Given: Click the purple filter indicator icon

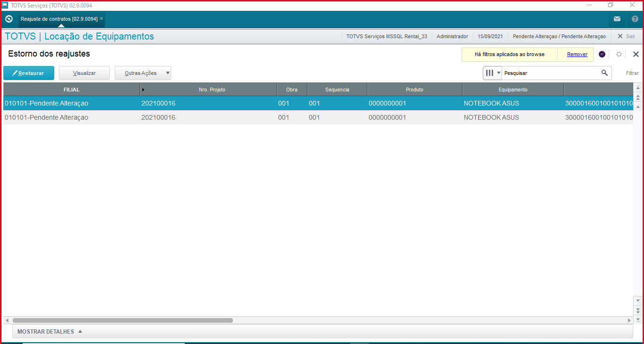Looking at the screenshot, I should point(602,54).
